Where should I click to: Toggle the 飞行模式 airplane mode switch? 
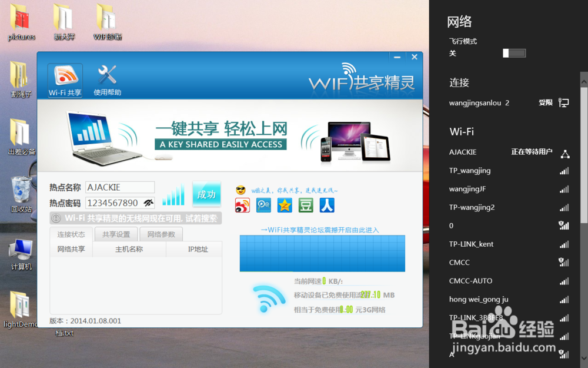[514, 54]
